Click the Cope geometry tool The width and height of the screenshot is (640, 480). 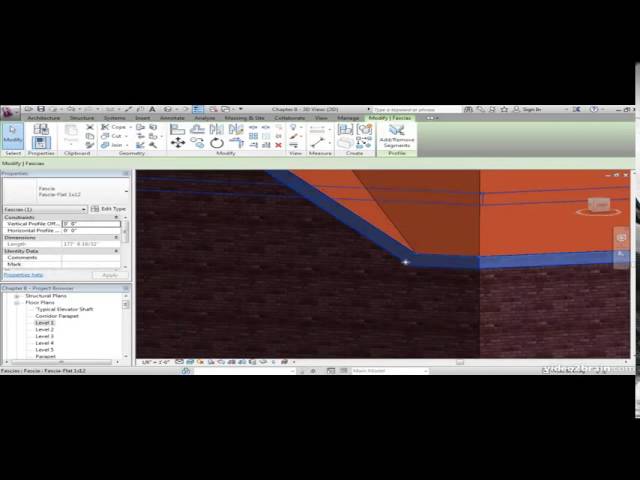(114, 127)
